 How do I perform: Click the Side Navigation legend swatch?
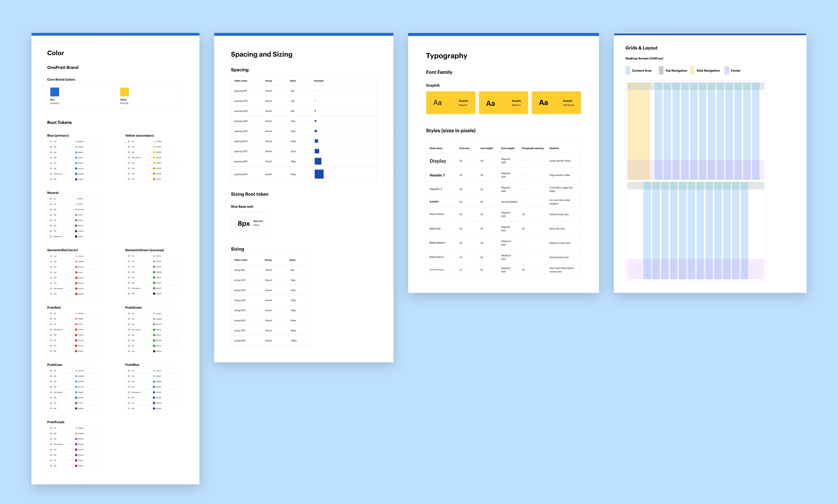click(692, 71)
